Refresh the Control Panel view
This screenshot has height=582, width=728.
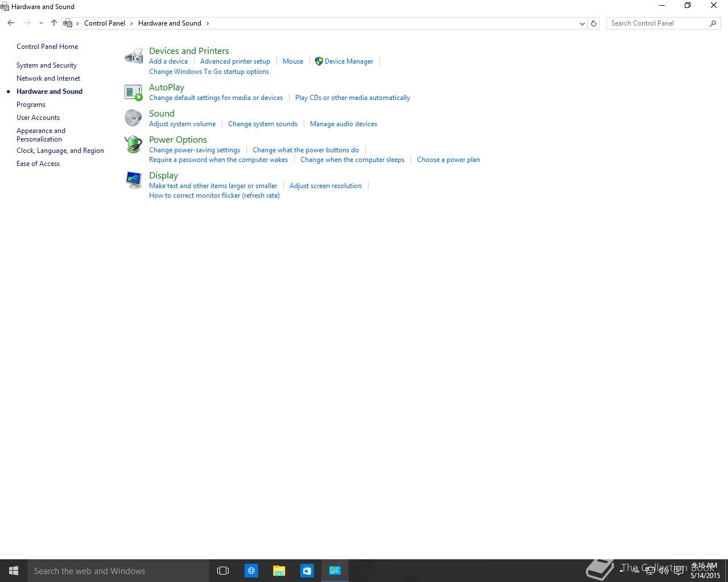594,23
